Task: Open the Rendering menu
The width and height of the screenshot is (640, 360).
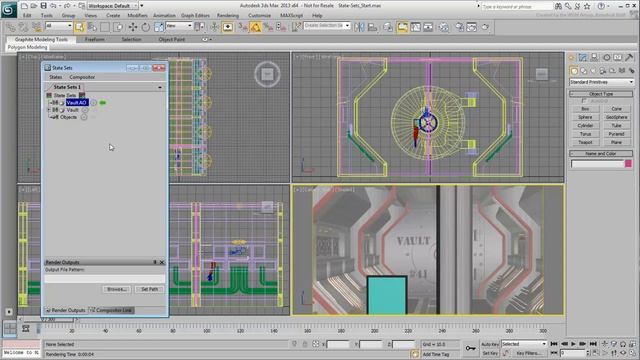Action: click(x=228, y=16)
